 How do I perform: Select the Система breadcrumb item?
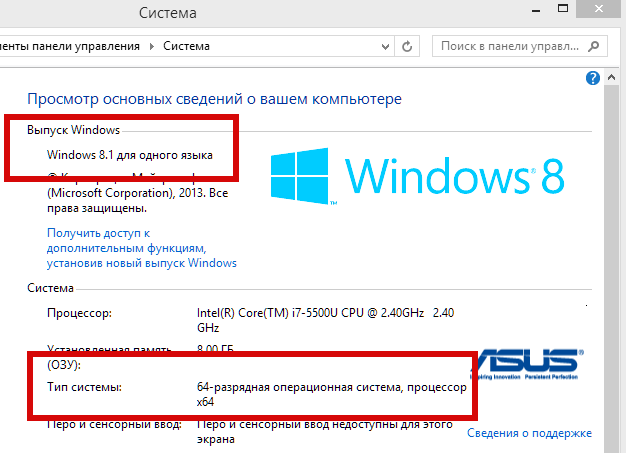(x=186, y=46)
